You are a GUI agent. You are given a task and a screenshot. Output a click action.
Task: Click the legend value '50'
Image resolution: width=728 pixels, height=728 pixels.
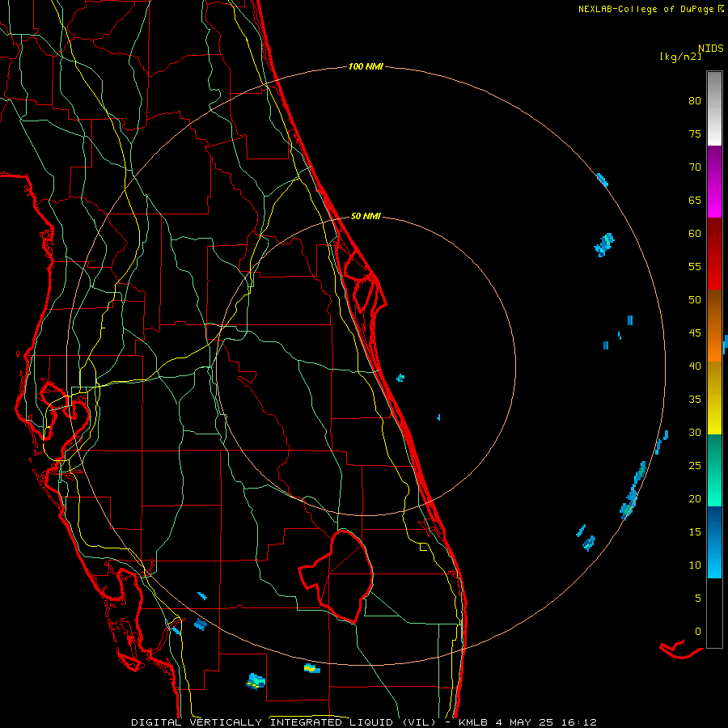[695, 300]
